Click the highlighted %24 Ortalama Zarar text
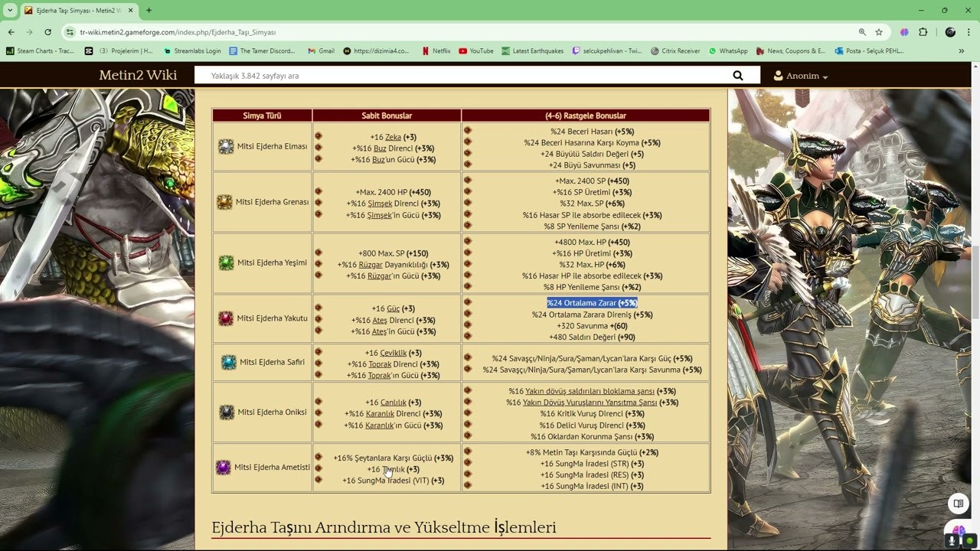This screenshot has height=551, width=980. (x=592, y=303)
